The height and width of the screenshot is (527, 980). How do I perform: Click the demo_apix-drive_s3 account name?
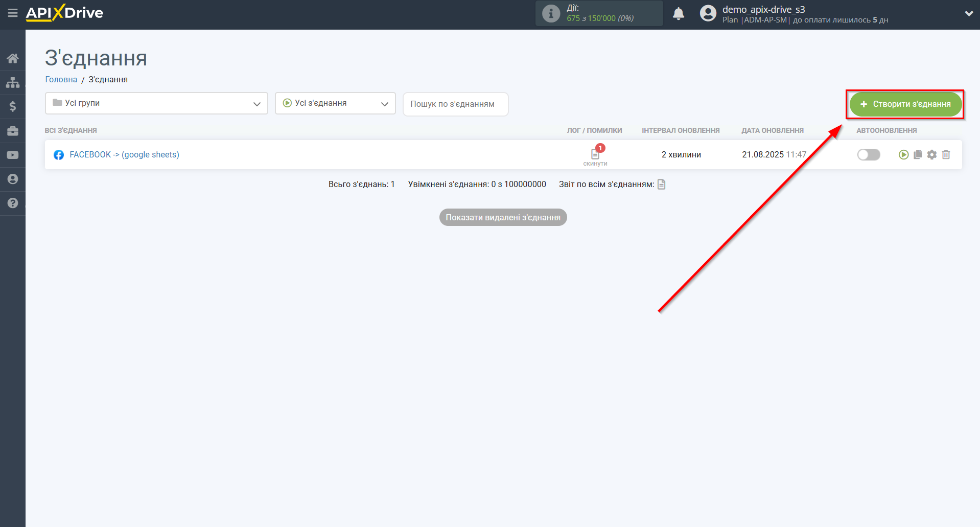pos(763,9)
